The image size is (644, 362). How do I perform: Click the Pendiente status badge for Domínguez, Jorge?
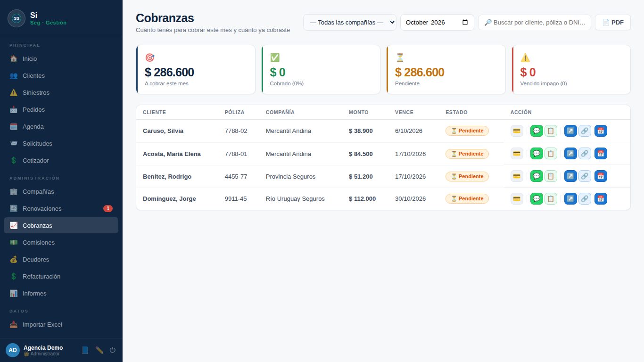tap(467, 198)
